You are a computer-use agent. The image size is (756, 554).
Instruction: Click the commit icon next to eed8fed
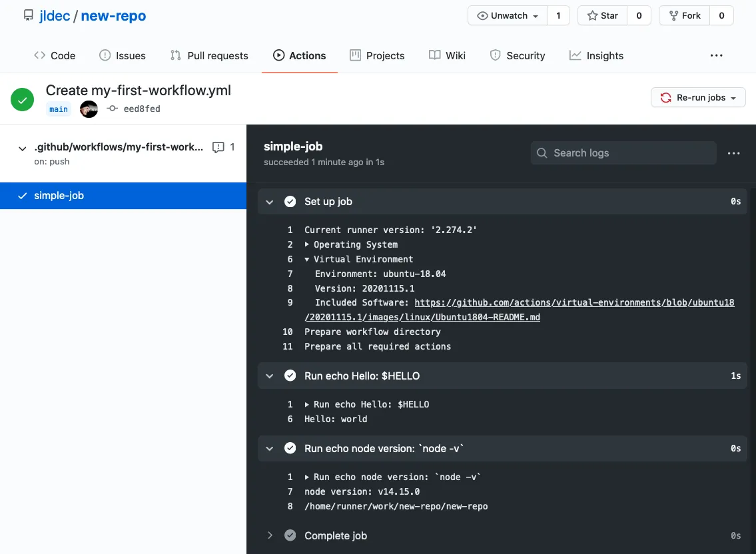[111, 109]
